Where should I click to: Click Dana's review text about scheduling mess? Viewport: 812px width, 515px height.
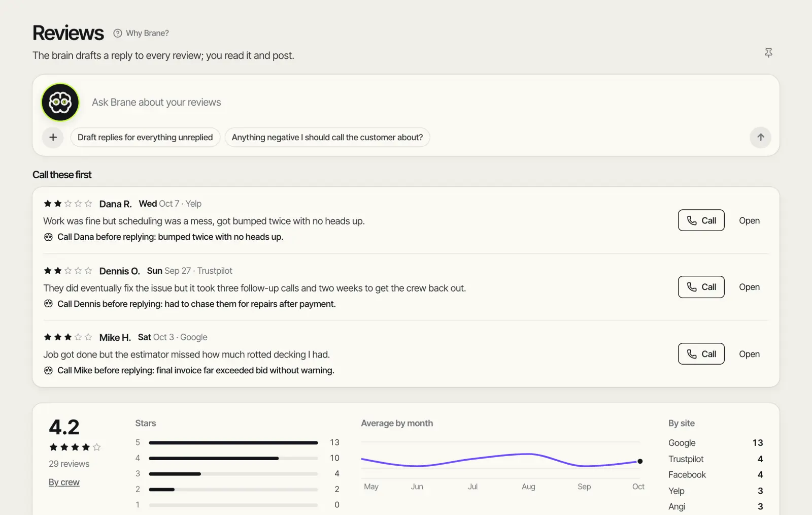coord(204,221)
